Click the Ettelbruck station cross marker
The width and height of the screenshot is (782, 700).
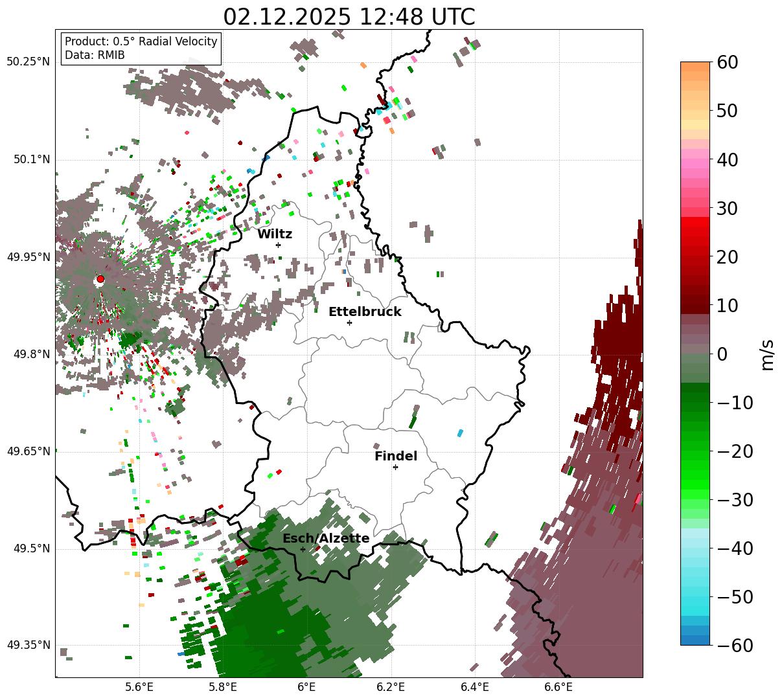[x=349, y=322]
